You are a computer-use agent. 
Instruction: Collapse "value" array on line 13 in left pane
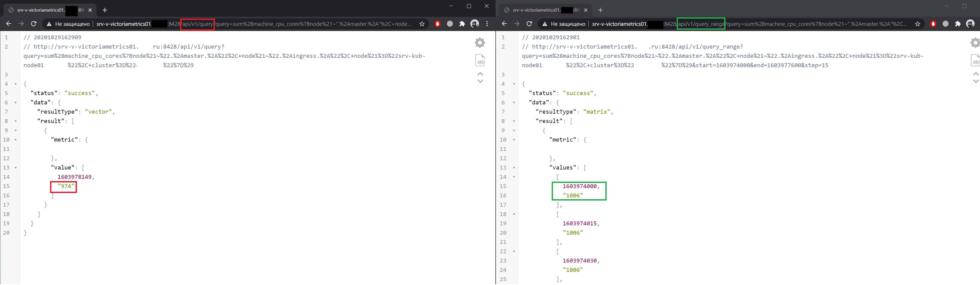(x=15, y=168)
